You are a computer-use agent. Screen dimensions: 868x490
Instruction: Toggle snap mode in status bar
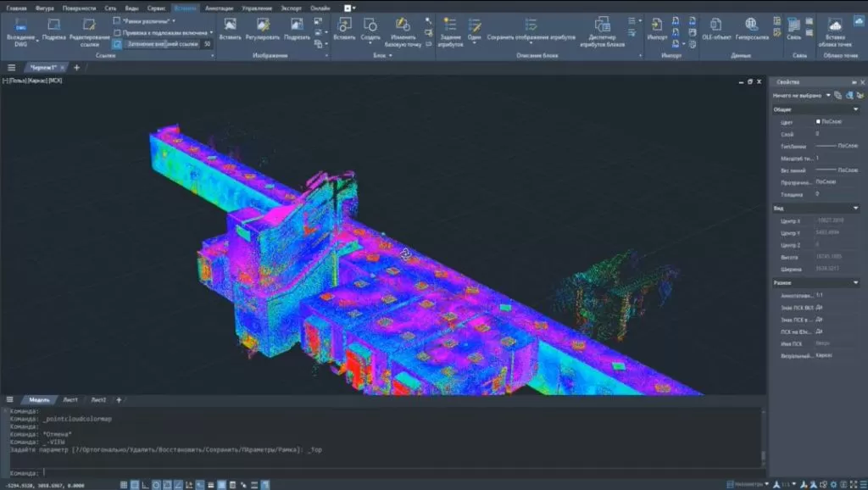coord(135,485)
